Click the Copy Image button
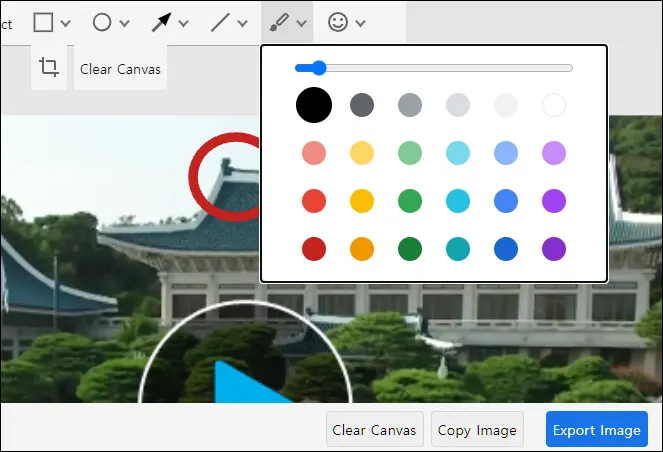 pos(477,429)
